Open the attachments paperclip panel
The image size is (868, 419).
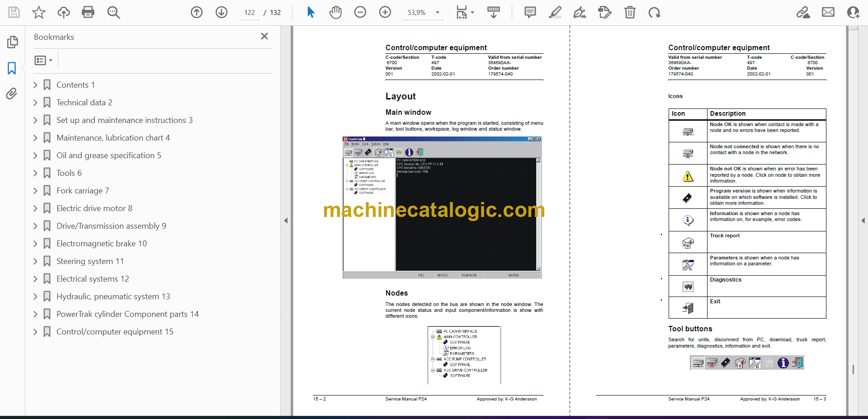12,94
